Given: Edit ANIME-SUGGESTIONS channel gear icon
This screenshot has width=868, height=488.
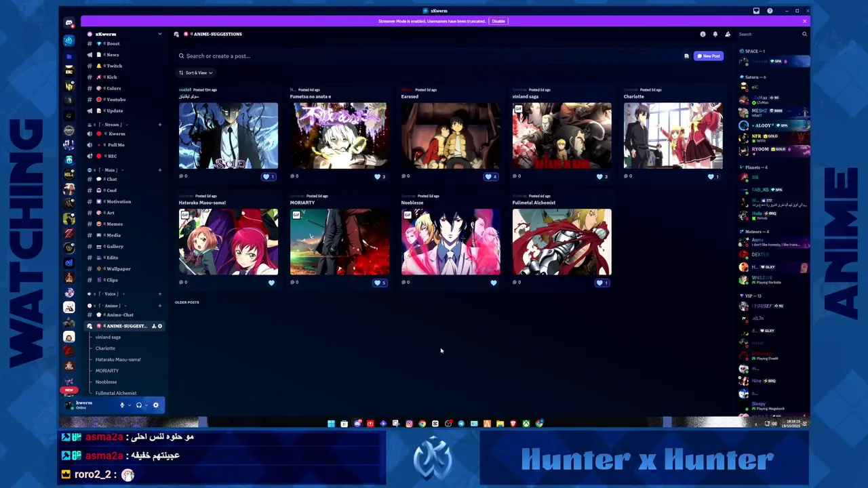Looking at the screenshot, I should [x=160, y=326].
